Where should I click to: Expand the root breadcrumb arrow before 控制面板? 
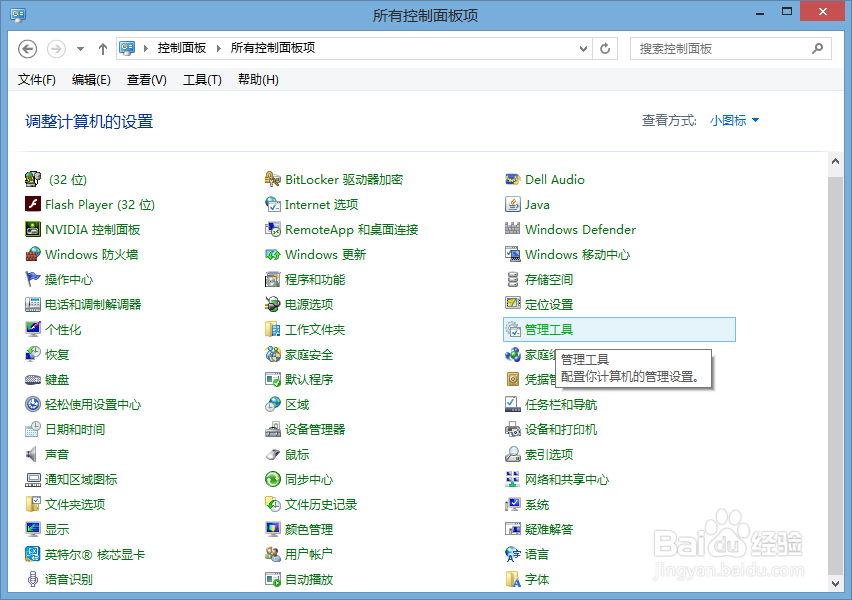pyautogui.click(x=146, y=48)
